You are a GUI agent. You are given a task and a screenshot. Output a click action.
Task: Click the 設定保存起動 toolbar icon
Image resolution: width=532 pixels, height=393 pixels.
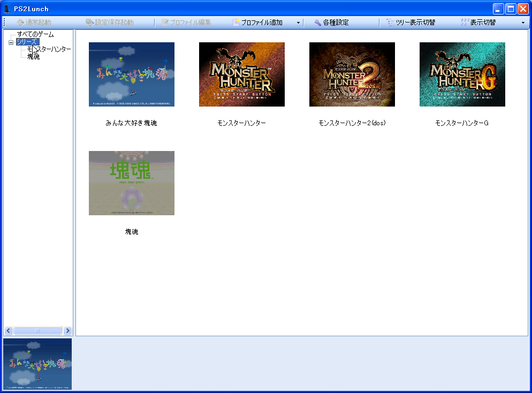coord(89,22)
